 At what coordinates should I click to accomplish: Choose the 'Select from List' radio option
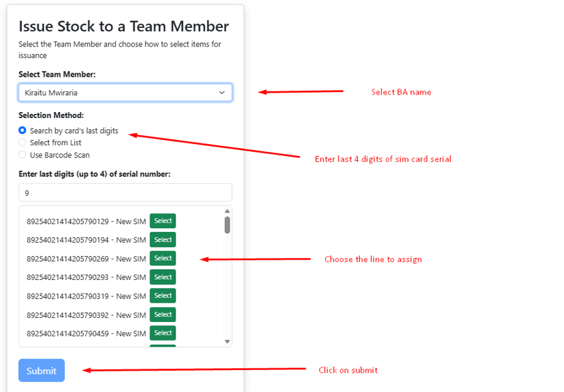click(x=23, y=143)
